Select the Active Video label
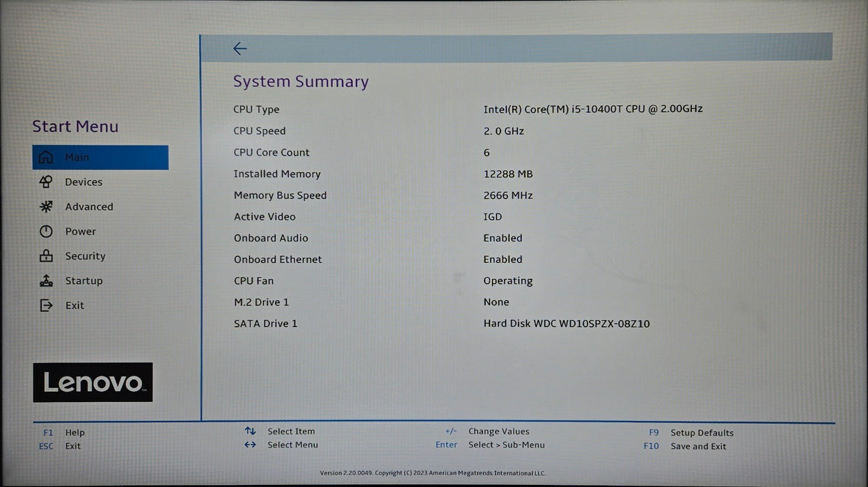Image resolution: width=868 pixels, height=487 pixels. (x=265, y=217)
